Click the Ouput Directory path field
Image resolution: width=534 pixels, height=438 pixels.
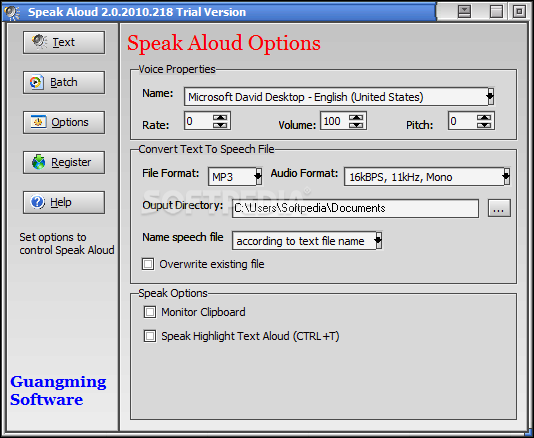(x=355, y=208)
